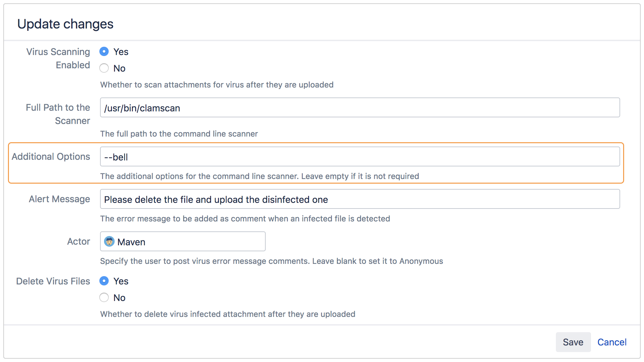This screenshot has width=644, height=362.
Task: Click the Update changes heading
Action: [66, 24]
